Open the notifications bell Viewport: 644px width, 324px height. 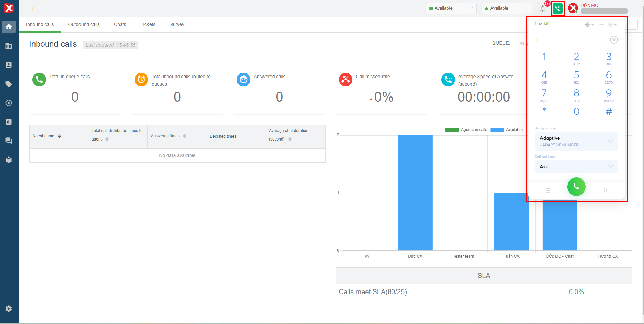[x=543, y=9]
